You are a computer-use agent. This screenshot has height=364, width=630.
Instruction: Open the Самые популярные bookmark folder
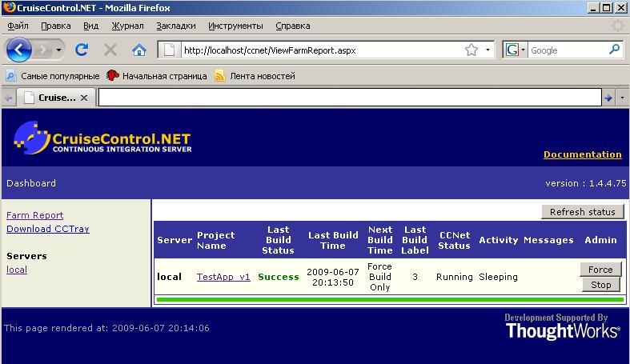pos(53,76)
